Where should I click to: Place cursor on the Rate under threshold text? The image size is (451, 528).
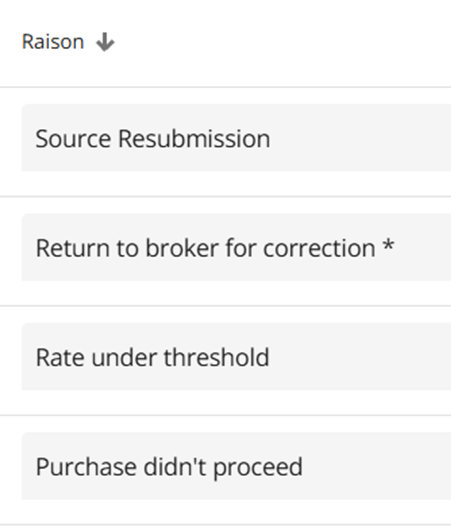point(153,357)
